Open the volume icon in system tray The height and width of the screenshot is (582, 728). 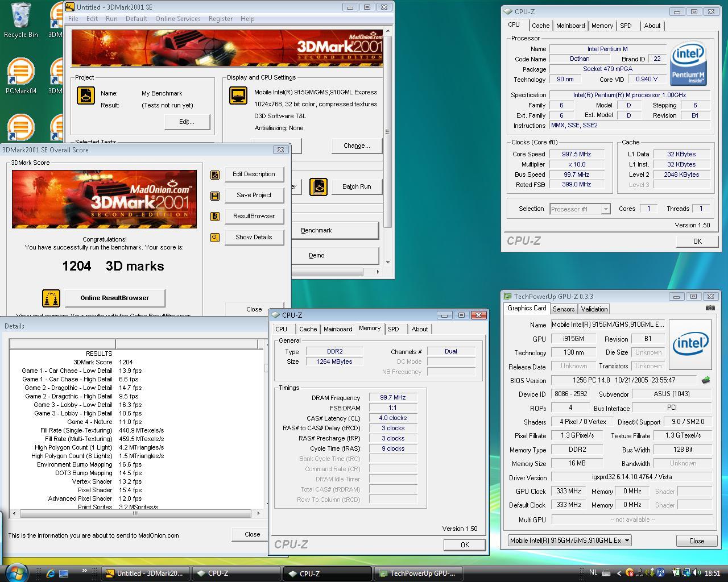697,573
